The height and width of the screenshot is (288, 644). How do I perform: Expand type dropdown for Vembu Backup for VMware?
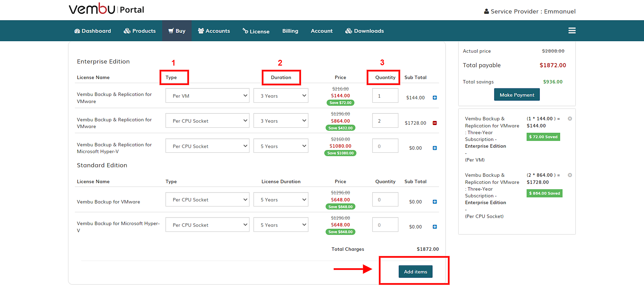click(x=207, y=199)
